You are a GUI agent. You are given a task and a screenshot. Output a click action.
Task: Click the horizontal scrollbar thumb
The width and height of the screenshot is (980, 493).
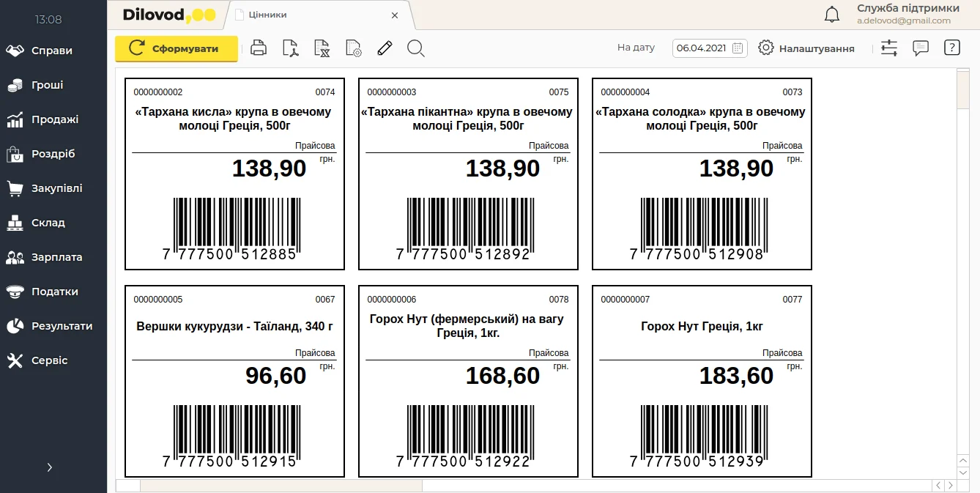point(281,485)
